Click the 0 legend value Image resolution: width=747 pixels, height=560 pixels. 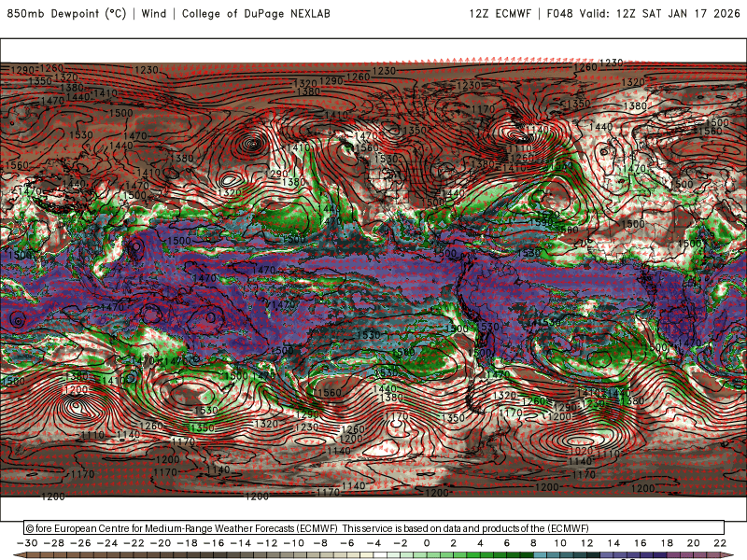[x=427, y=543]
